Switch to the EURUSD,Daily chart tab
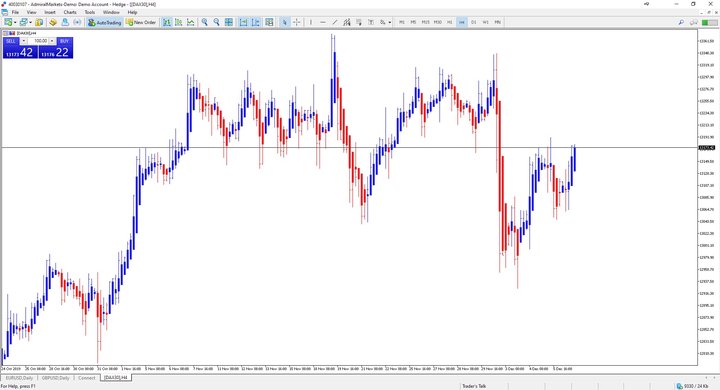The height and width of the screenshot is (390, 720). 19,378
